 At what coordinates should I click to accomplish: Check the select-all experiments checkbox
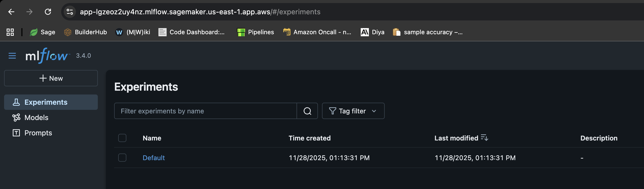pyautogui.click(x=122, y=138)
